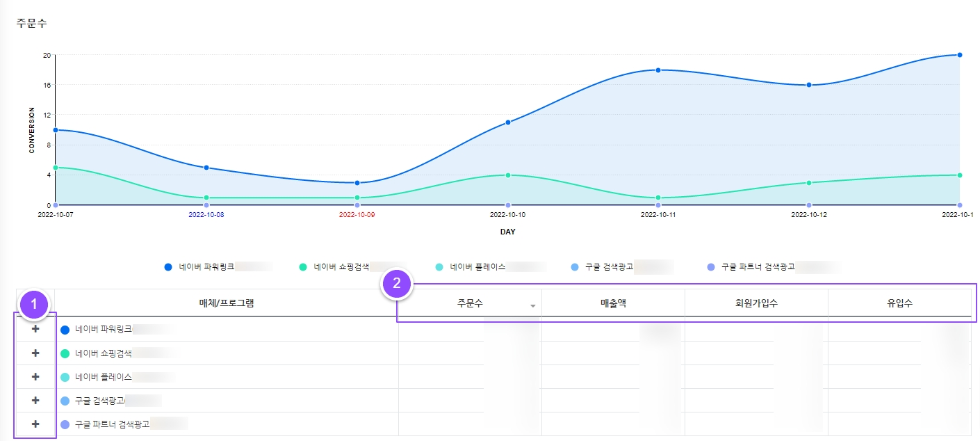The image size is (980, 441).
Task: Expand the 네이버 쇼핑검색 table row
Action: 35,353
